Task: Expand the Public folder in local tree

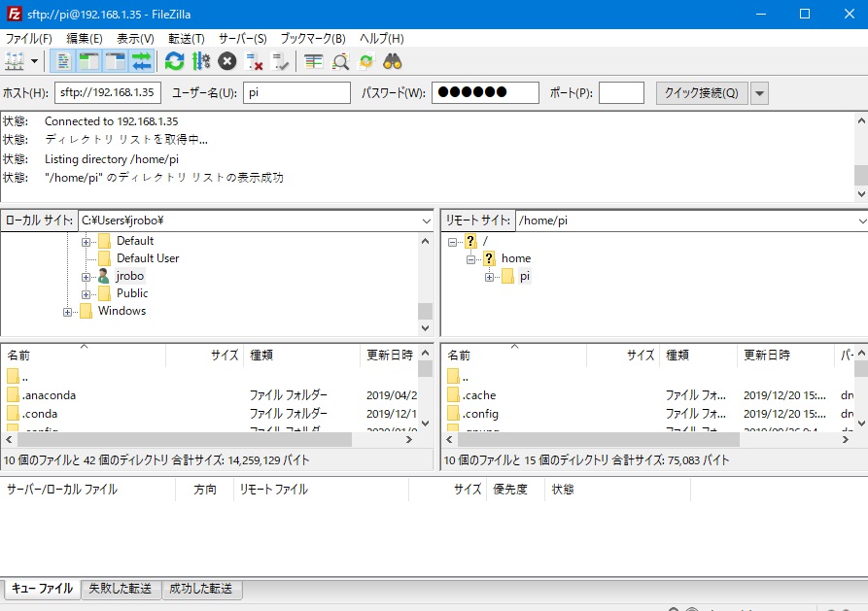Action: click(86, 294)
